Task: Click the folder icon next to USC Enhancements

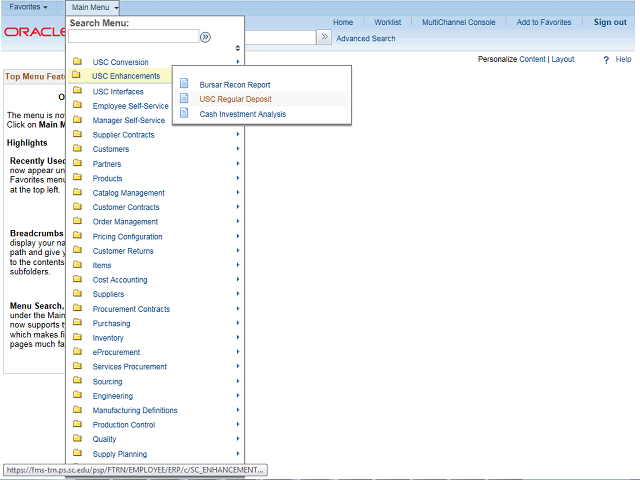Action: 76,75
